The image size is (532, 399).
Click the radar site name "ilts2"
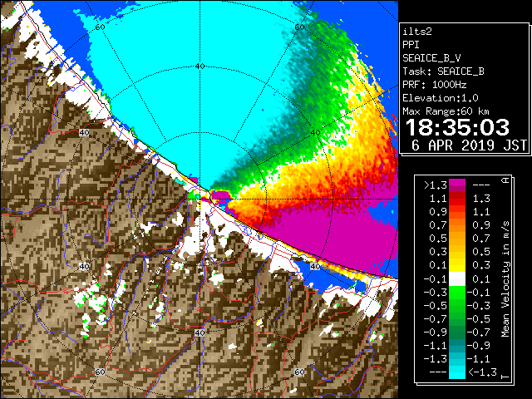[417, 32]
